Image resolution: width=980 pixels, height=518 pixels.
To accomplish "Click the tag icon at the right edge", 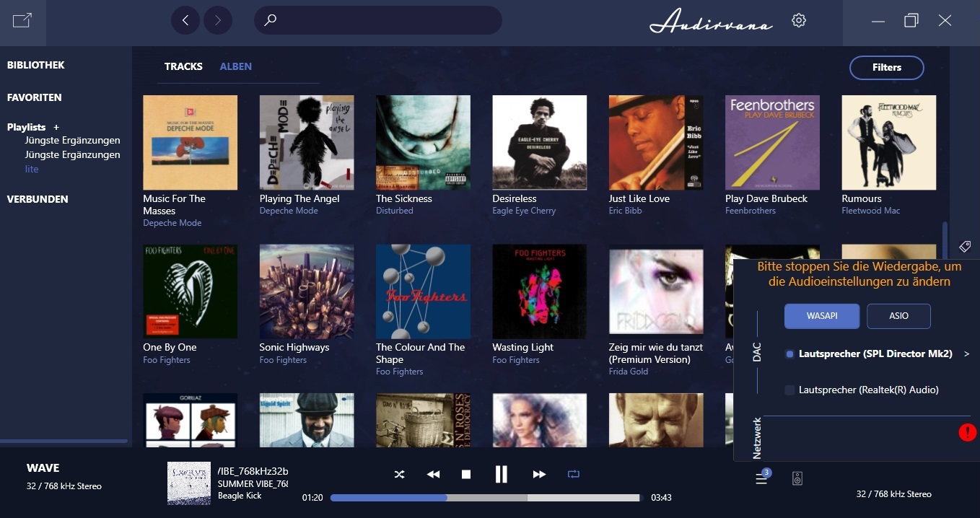I will pos(965,247).
